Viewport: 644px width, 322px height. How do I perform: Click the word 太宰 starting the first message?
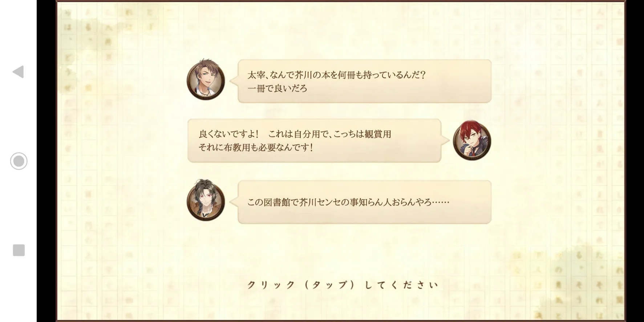coord(256,75)
